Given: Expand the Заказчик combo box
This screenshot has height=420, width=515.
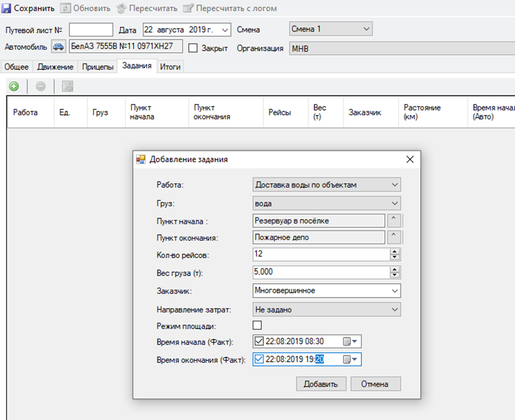Looking at the screenshot, I should pos(395,291).
